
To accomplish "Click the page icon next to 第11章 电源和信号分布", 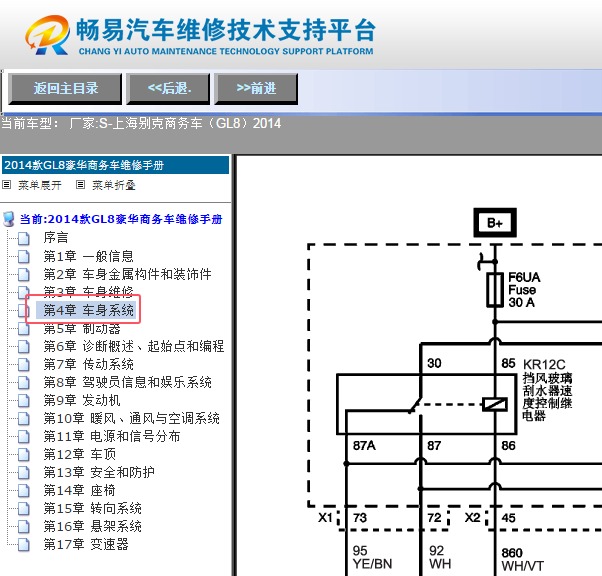I will [x=24, y=437].
